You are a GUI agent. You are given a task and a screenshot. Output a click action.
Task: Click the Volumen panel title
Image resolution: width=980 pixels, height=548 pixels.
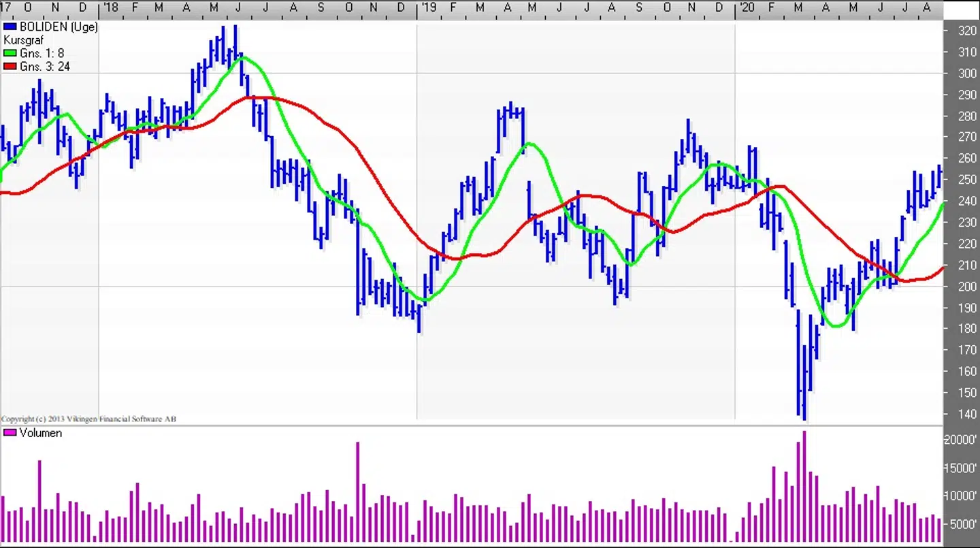(40, 433)
